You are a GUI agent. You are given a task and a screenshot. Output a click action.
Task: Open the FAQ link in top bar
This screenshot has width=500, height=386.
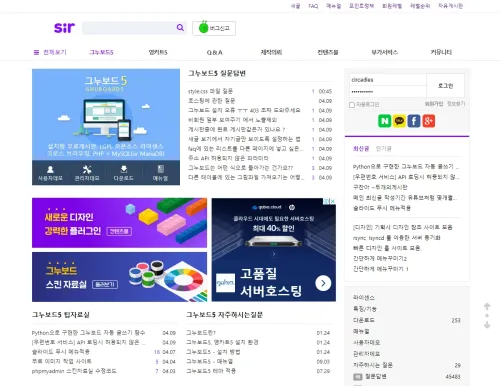313,6
